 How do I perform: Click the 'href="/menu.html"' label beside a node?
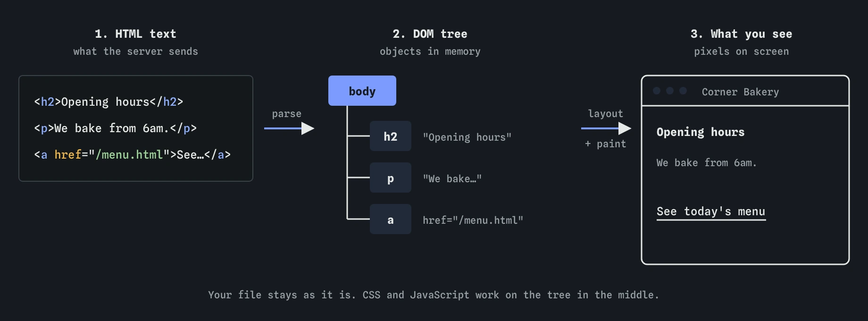point(473,220)
